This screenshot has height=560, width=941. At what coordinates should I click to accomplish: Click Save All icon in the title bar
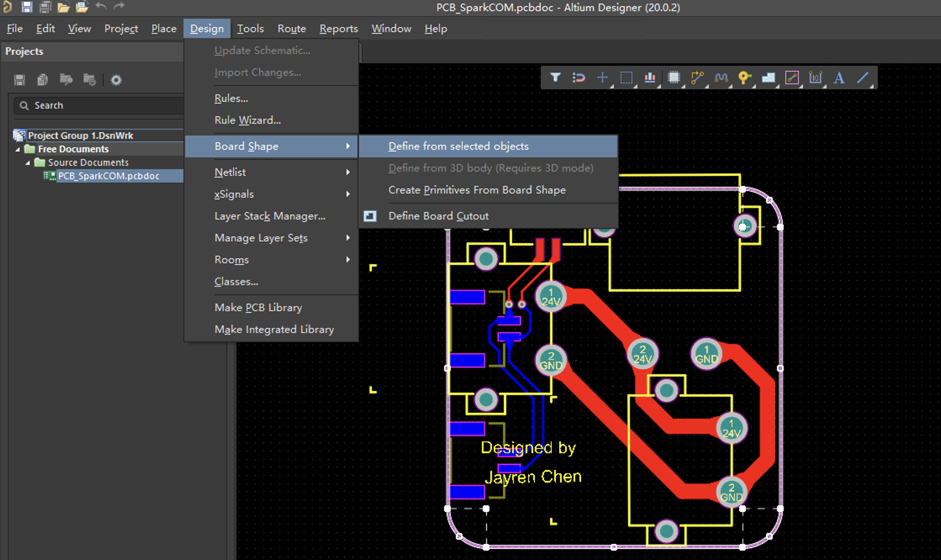pyautogui.click(x=45, y=6)
